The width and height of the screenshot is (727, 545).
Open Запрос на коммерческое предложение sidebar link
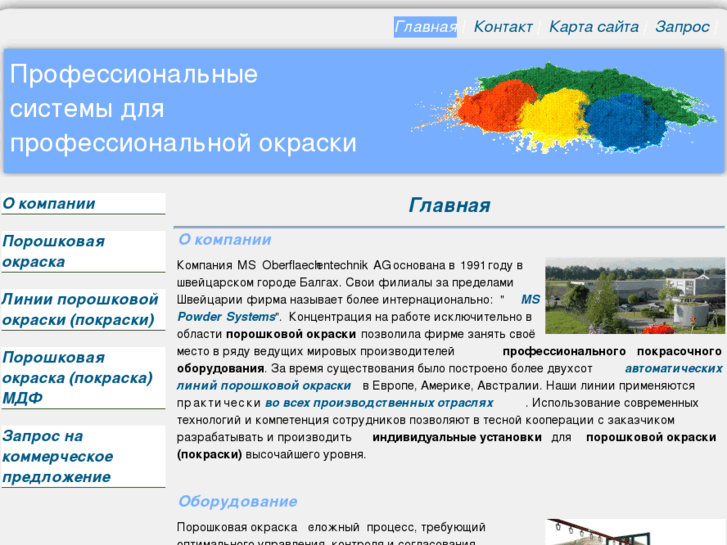tap(83, 456)
